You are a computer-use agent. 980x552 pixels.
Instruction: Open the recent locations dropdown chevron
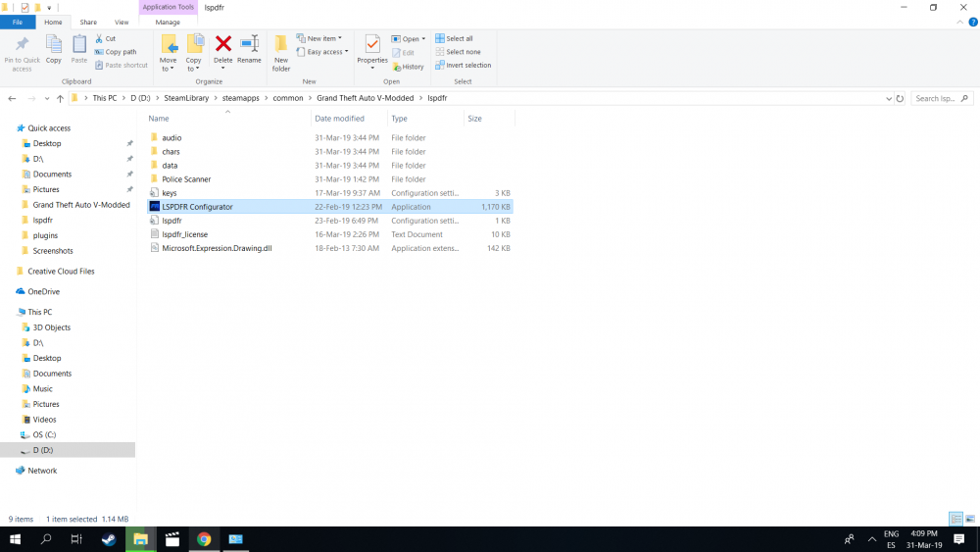coord(46,98)
